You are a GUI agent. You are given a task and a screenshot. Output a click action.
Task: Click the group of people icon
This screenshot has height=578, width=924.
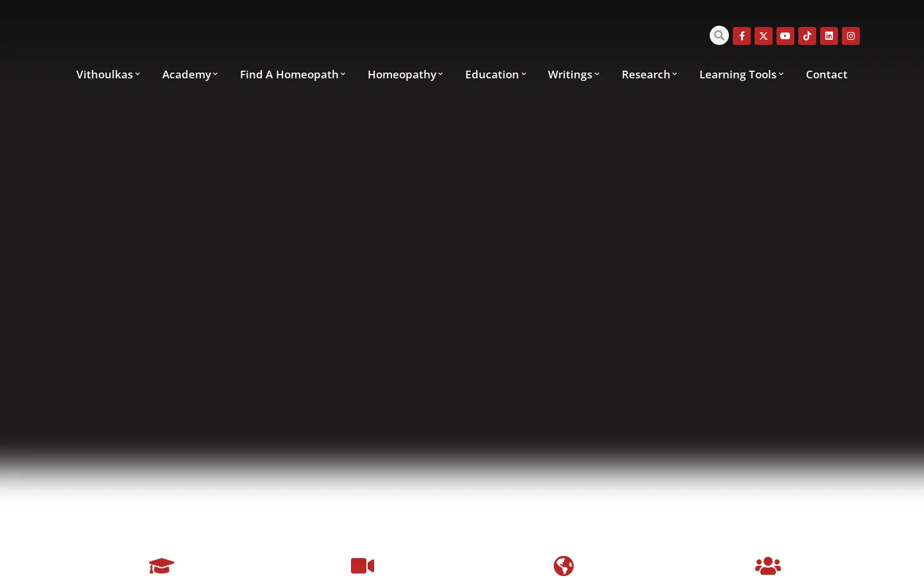pos(768,566)
